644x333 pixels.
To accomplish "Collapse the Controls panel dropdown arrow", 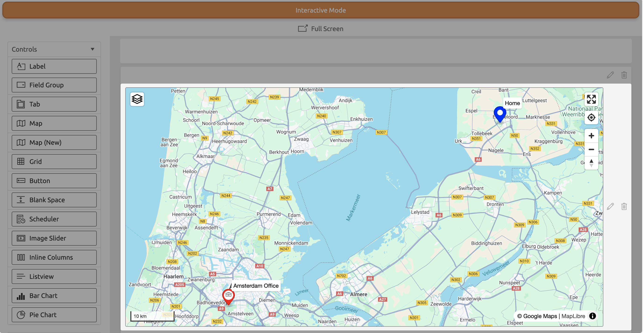I will [x=93, y=49].
